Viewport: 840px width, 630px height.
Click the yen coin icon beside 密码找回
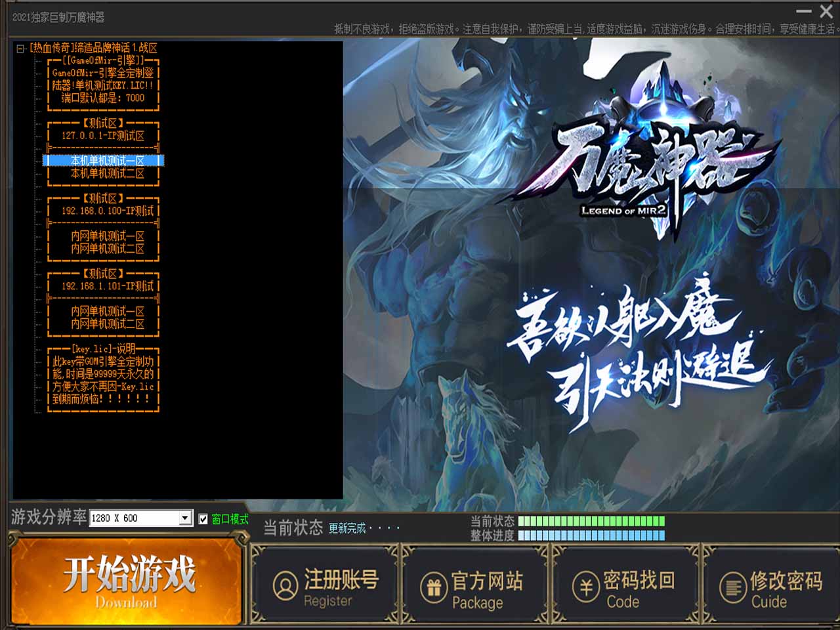(x=585, y=586)
